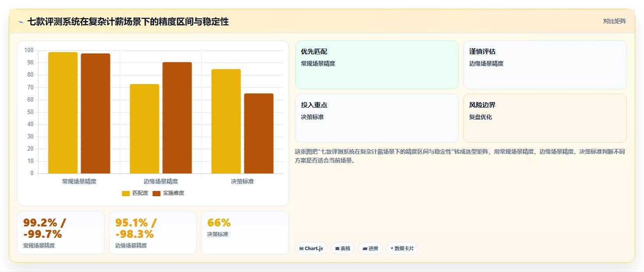Click the 99.2% / -99.7% stat card
This screenshot has width=644, height=272.
coord(61,233)
